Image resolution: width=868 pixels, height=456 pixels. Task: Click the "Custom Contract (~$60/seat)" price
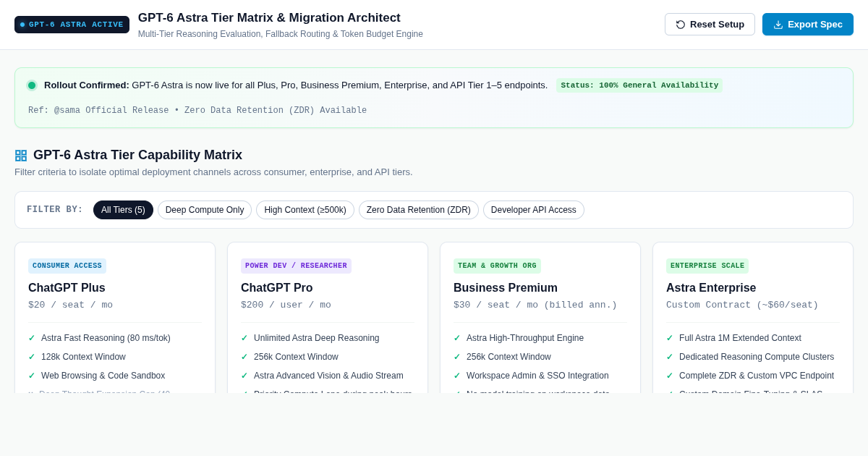(742, 305)
